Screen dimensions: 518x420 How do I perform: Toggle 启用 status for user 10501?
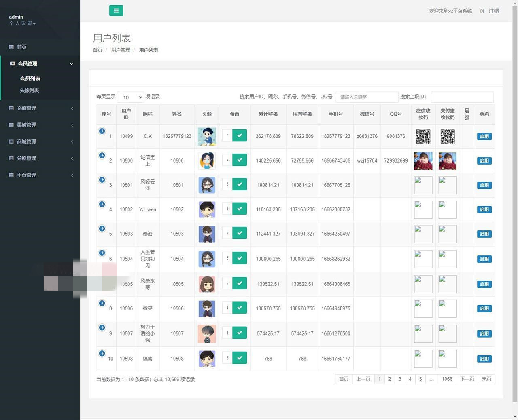pos(484,185)
